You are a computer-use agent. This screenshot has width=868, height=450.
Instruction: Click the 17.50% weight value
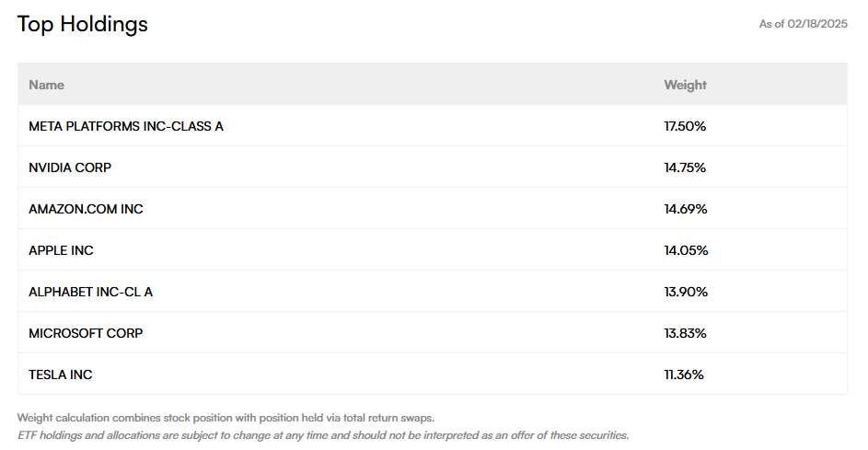click(x=685, y=126)
